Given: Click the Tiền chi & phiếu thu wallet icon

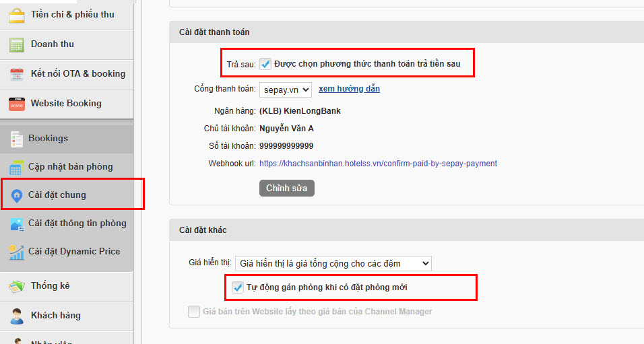Looking at the screenshot, I should [x=16, y=15].
